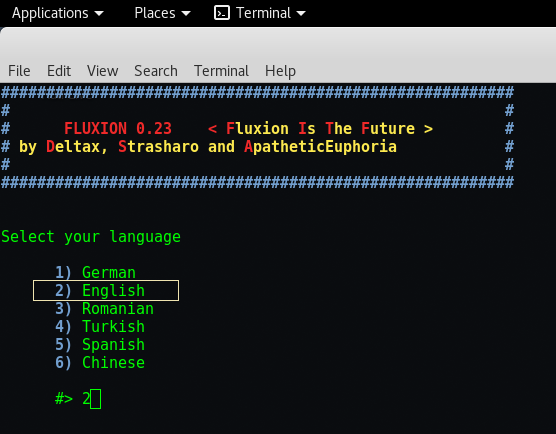556x434 pixels.
Task: Click the FLUXION 0.23 title text
Action: click(x=118, y=128)
